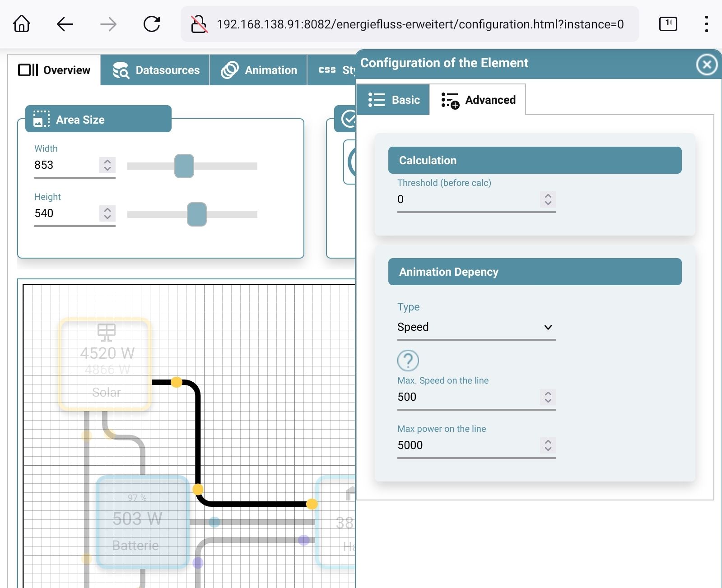Click the Height slider handle
This screenshot has width=722, height=588.
click(x=197, y=214)
